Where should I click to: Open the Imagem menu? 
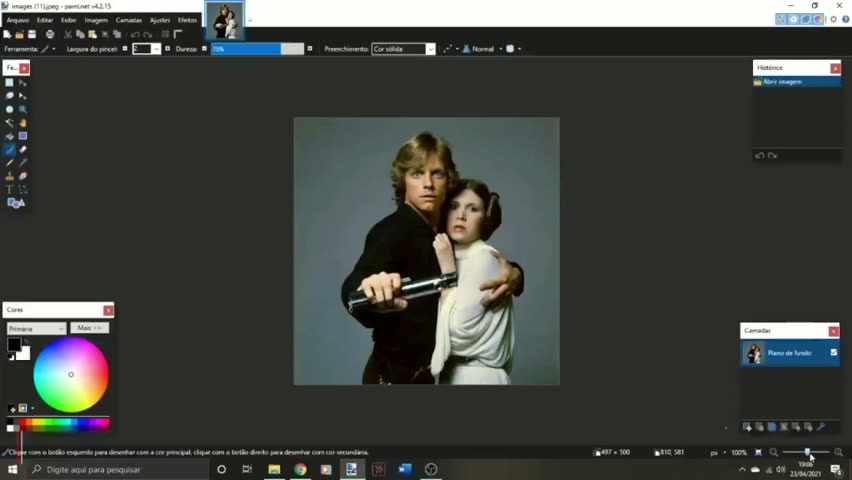click(x=96, y=20)
